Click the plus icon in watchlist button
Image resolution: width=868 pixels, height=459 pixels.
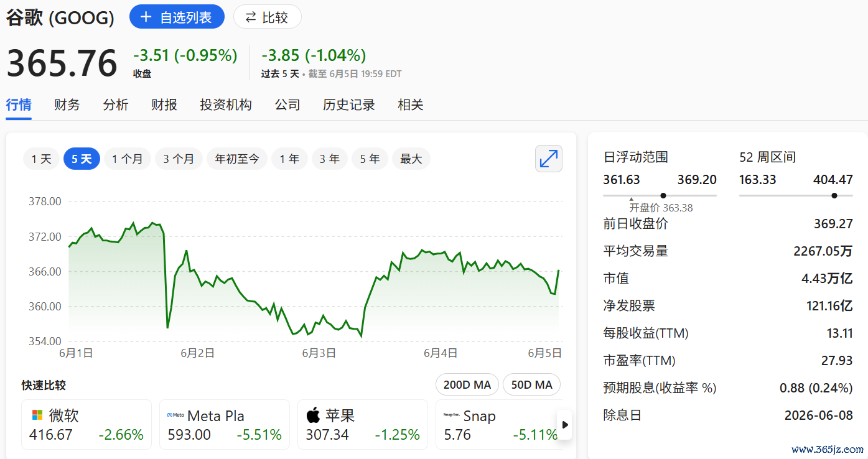tap(146, 17)
